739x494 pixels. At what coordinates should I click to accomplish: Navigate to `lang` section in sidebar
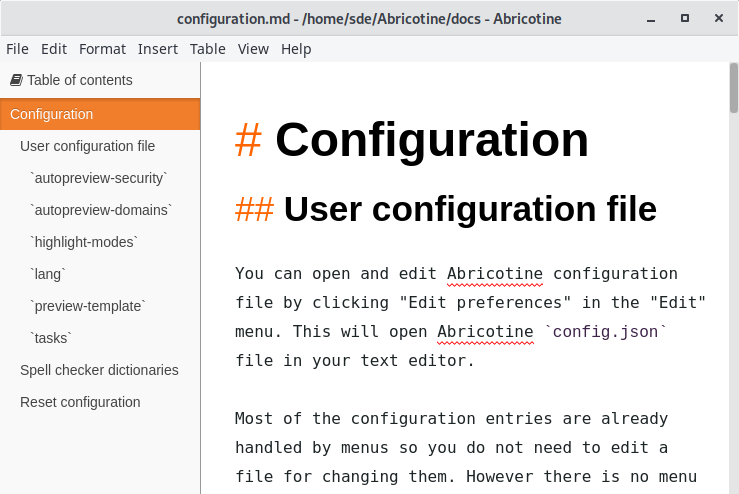tap(100, 274)
